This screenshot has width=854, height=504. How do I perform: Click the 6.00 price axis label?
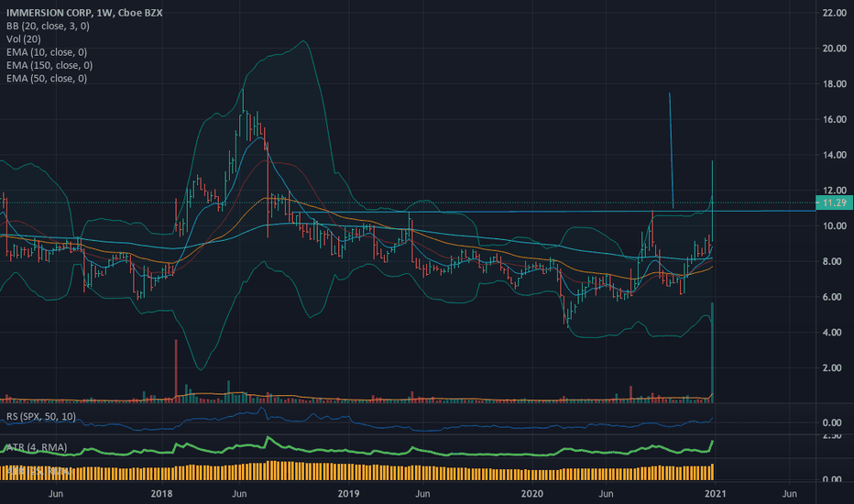(x=832, y=297)
